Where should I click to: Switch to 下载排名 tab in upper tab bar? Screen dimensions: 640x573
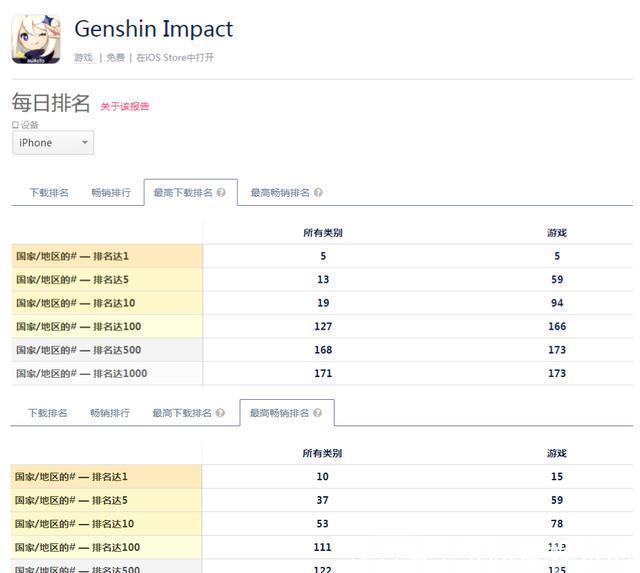49,193
